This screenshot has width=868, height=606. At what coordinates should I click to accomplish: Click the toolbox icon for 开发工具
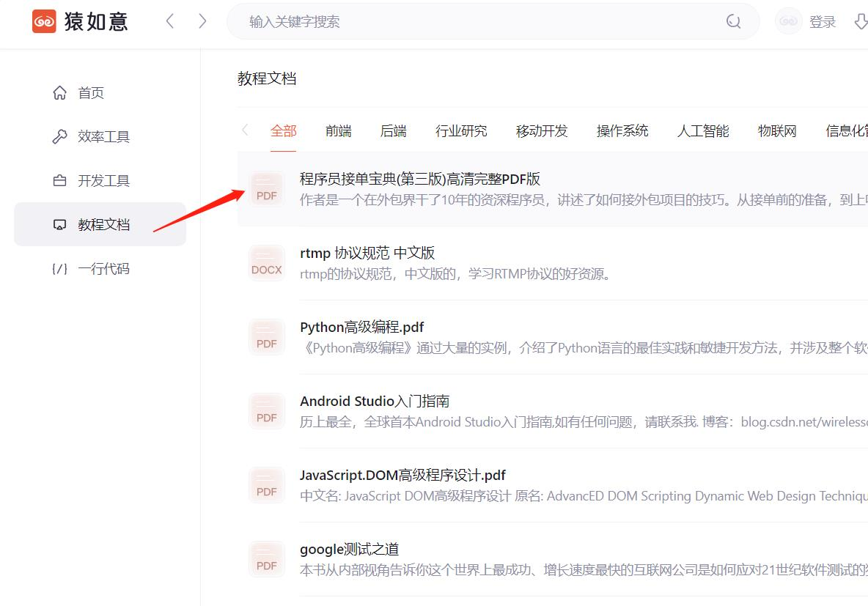tap(60, 180)
